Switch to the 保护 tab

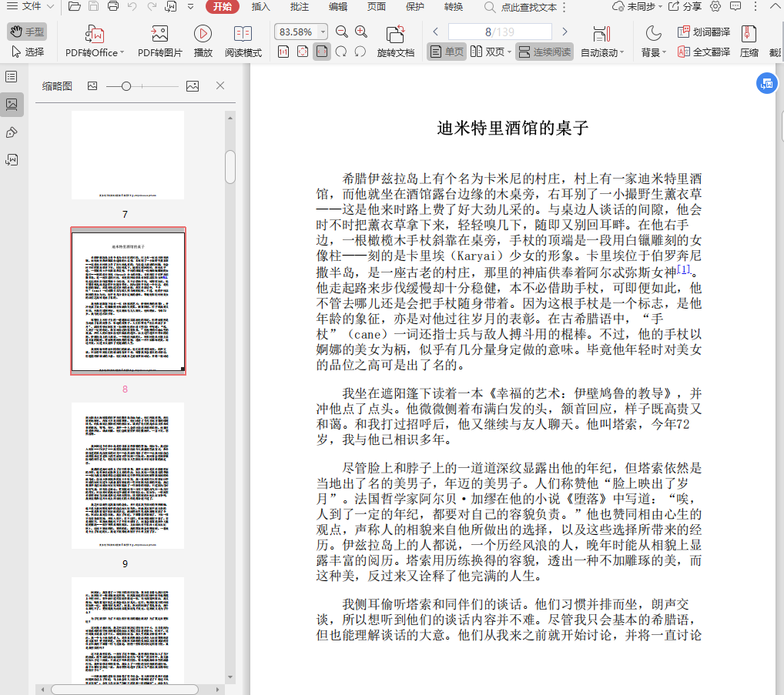click(x=415, y=6)
